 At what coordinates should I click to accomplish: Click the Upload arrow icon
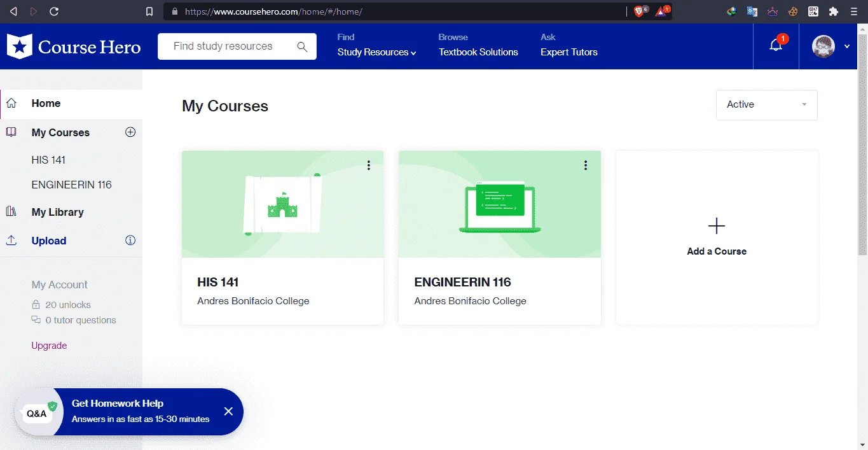coord(11,241)
